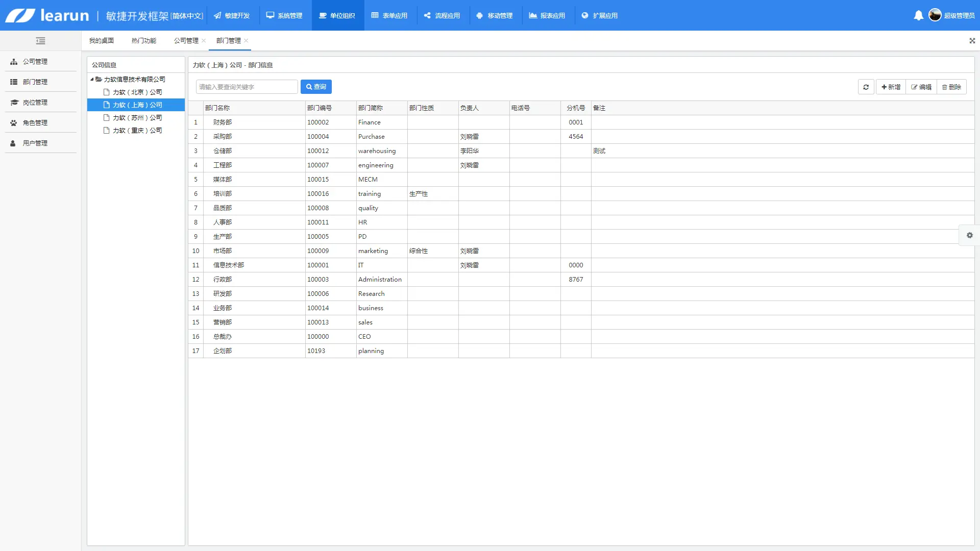Switch to the 我的桌面 tab
Screen dimensions: 980x551
click(x=101, y=41)
